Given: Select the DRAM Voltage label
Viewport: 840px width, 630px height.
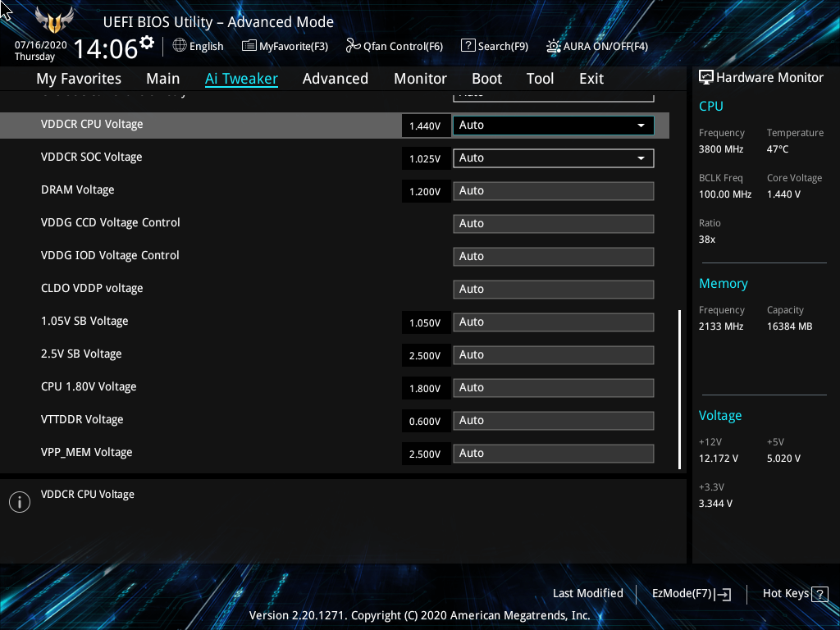Looking at the screenshot, I should (x=78, y=189).
